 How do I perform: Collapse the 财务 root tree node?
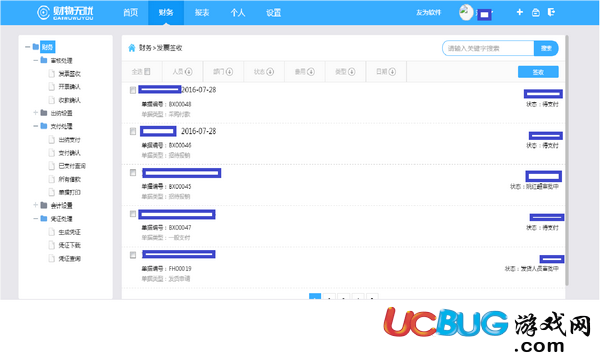(28, 47)
